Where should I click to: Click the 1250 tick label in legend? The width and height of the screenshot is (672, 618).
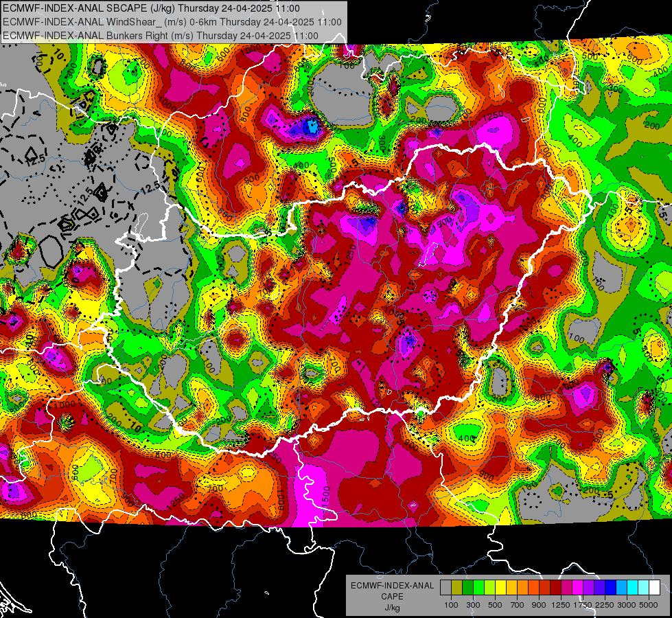tap(561, 605)
